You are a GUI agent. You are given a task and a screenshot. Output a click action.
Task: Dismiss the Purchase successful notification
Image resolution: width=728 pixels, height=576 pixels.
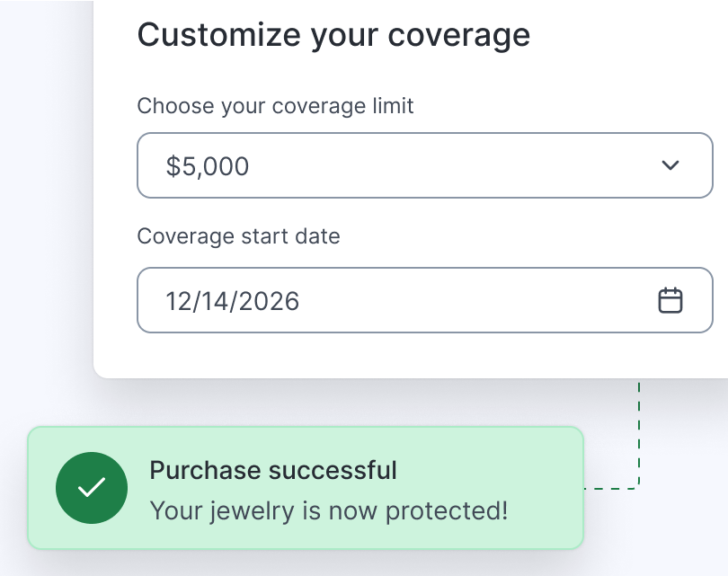[x=306, y=487]
